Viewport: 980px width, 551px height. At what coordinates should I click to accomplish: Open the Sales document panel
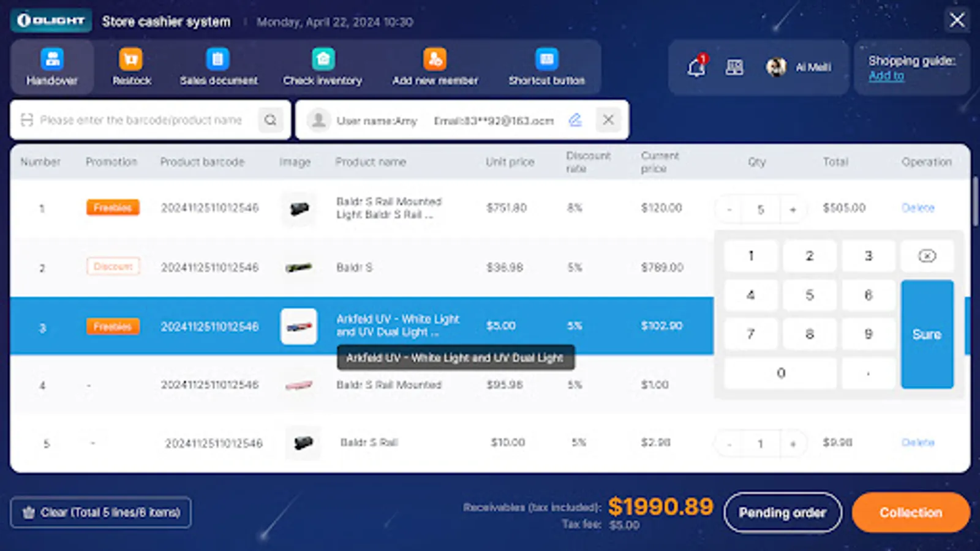coord(218,66)
